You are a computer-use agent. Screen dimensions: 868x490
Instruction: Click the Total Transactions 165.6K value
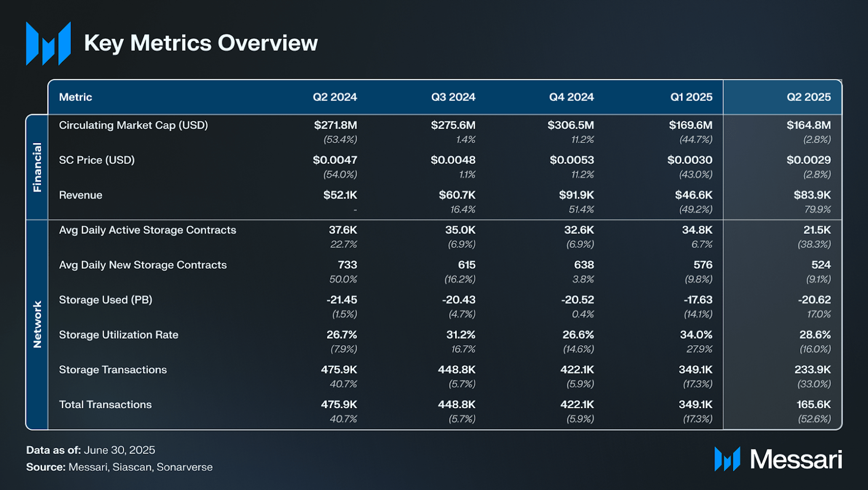click(x=813, y=404)
